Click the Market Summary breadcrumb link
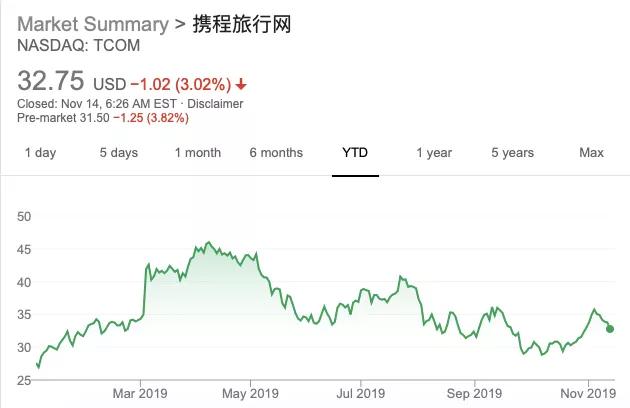 pos(93,24)
